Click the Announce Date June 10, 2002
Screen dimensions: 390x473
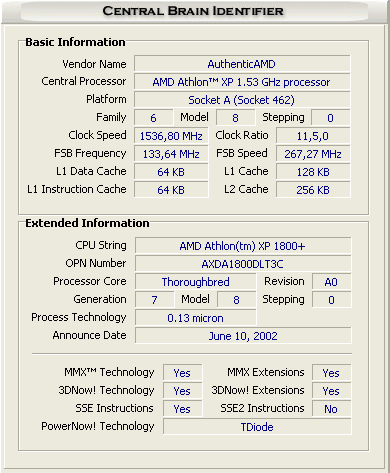pos(243,336)
